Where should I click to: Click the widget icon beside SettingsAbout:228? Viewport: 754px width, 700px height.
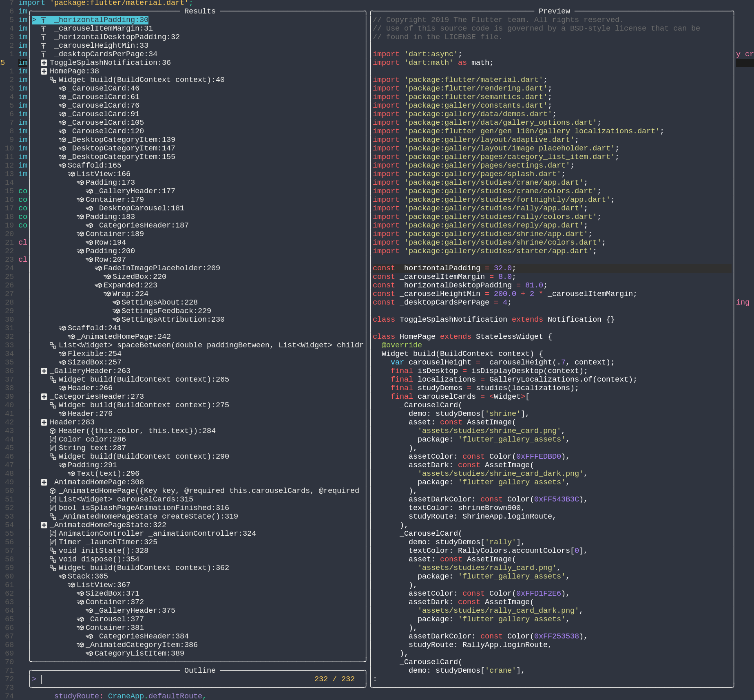click(x=116, y=303)
